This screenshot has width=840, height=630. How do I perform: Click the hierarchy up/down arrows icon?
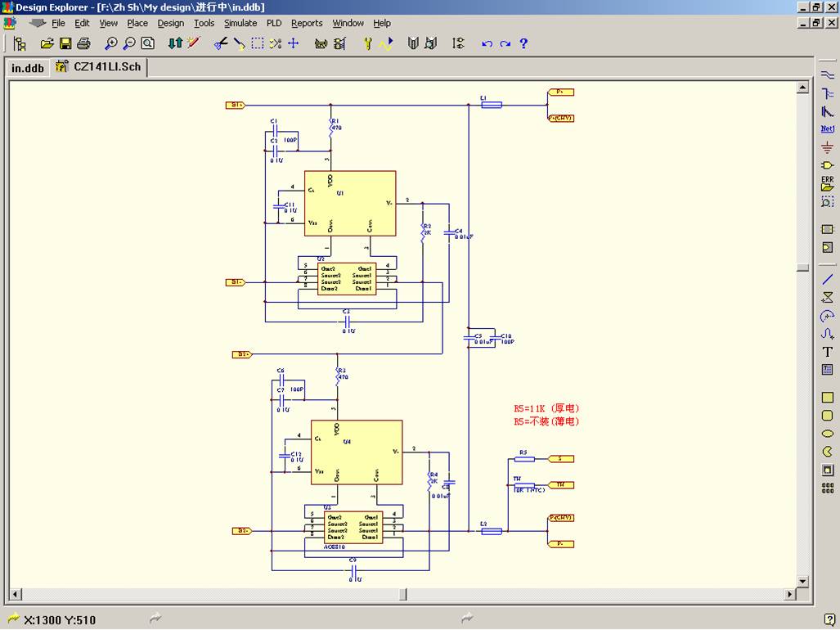tap(175, 43)
